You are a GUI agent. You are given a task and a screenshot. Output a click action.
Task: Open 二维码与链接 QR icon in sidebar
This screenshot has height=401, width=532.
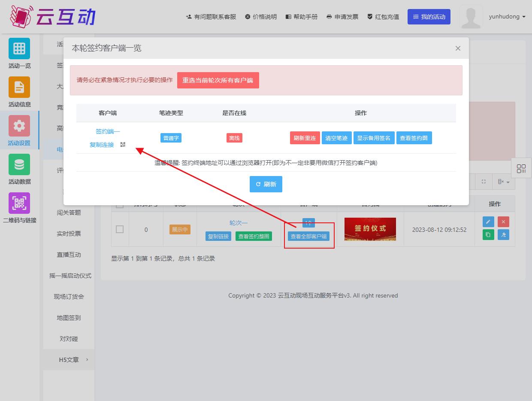pos(19,203)
